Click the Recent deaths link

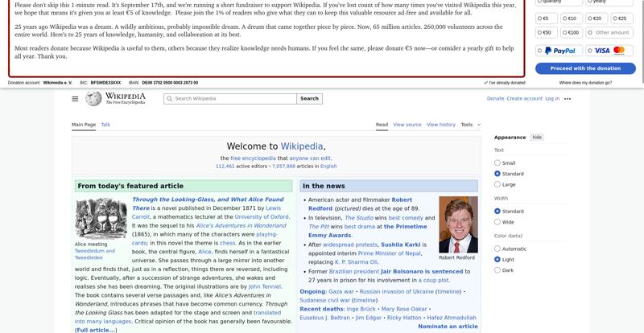tap(321, 309)
